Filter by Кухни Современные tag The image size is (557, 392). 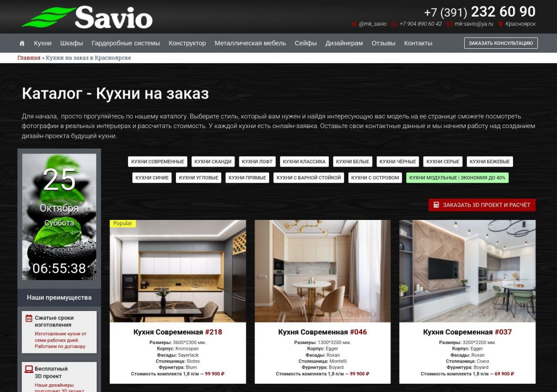[x=157, y=162]
